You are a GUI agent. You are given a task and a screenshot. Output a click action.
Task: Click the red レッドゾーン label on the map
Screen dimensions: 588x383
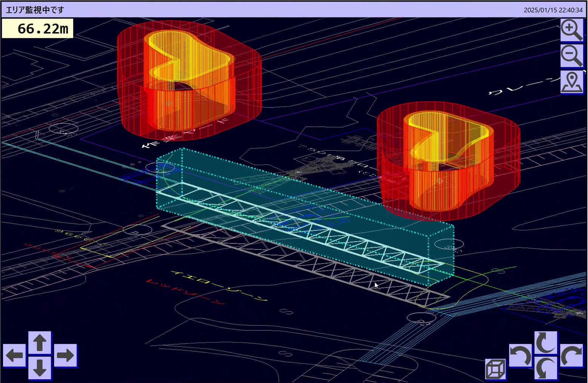185,292
